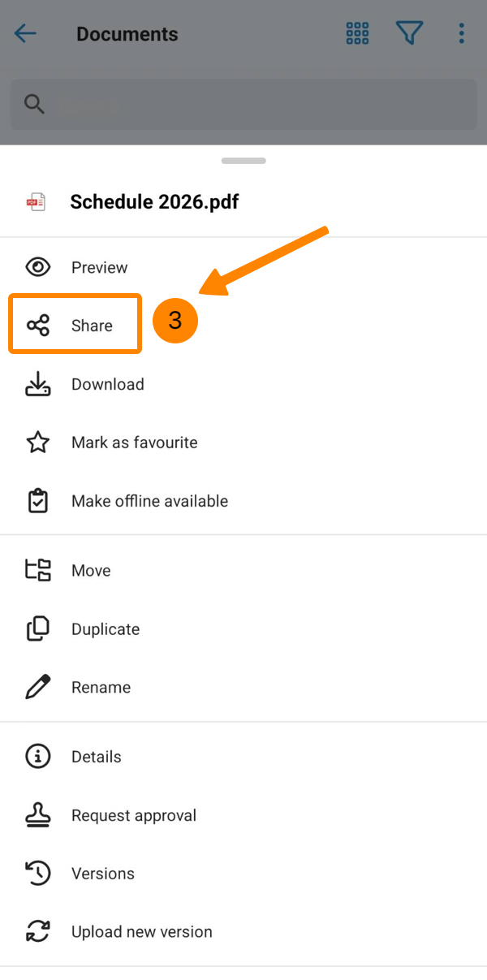Image resolution: width=487 pixels, height=980 pixels.
Task: Tap the Share icon
Action: [x=38, y=326]
